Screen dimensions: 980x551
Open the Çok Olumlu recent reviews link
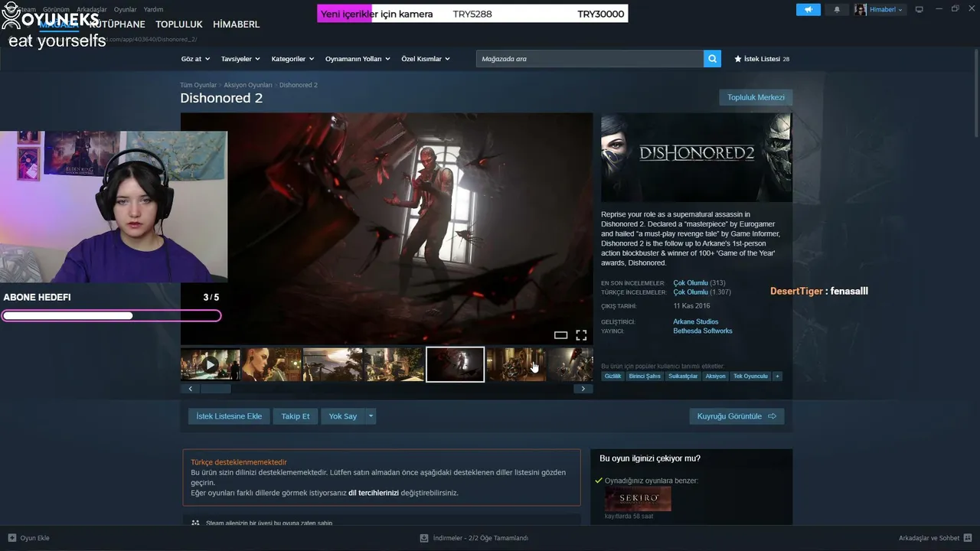691,283
